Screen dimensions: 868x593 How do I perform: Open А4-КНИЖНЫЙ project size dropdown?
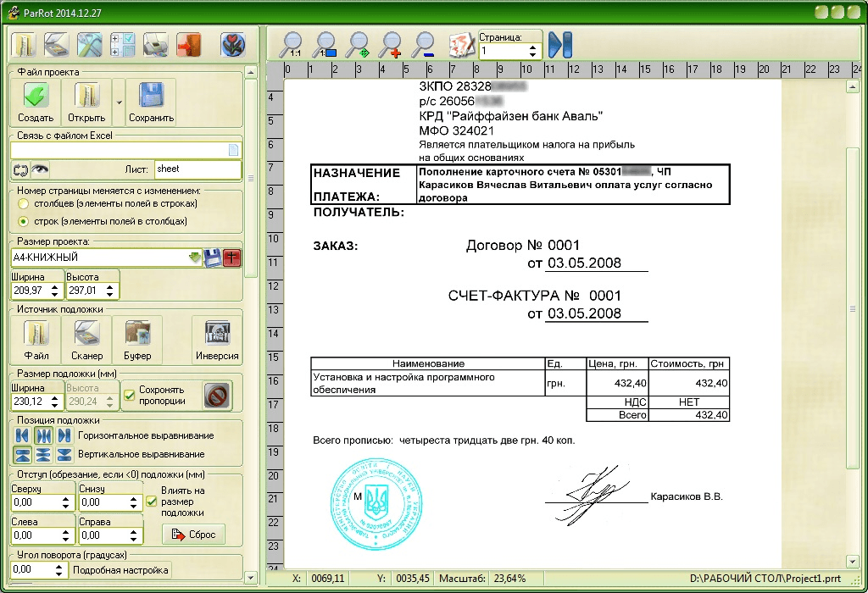(194, 258)
